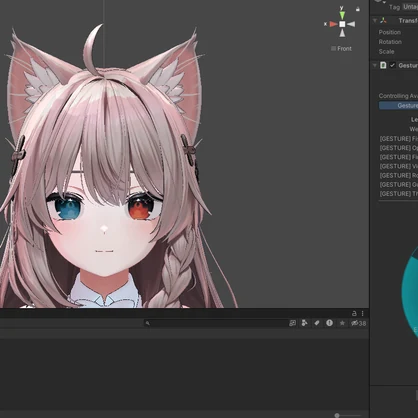Select the [GESTURE] Op row
Screen dimensions: 418x418
(x=398, y=148)
